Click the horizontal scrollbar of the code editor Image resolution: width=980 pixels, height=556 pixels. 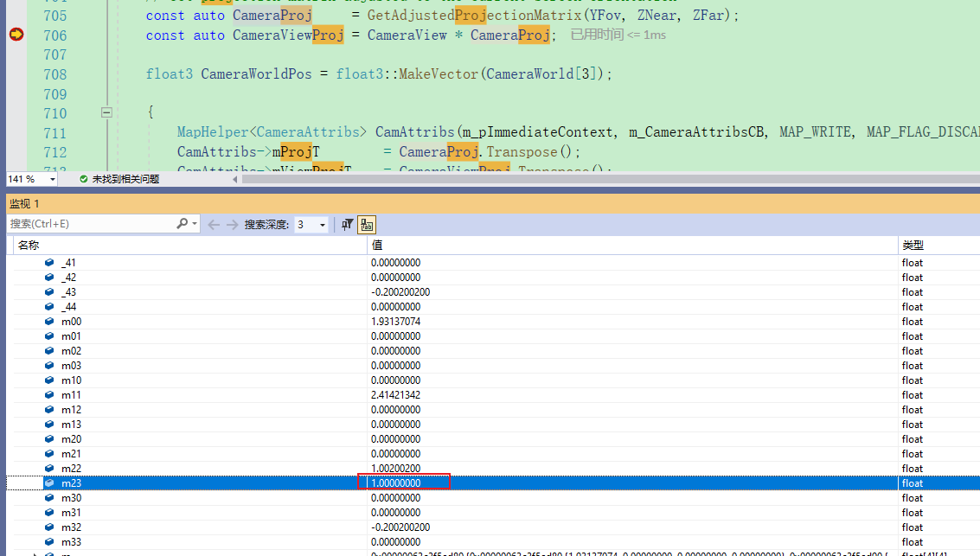click(x=610, y=179)
